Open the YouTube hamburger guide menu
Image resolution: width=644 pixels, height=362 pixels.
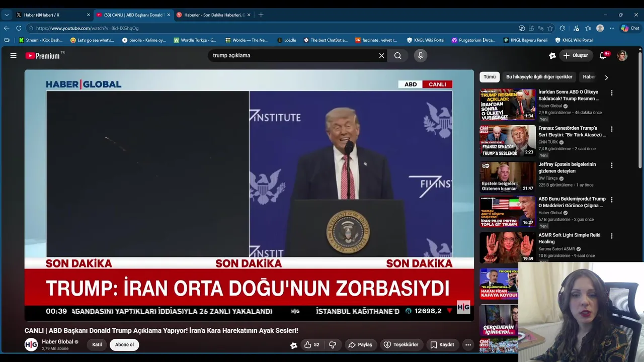(14, 56)
